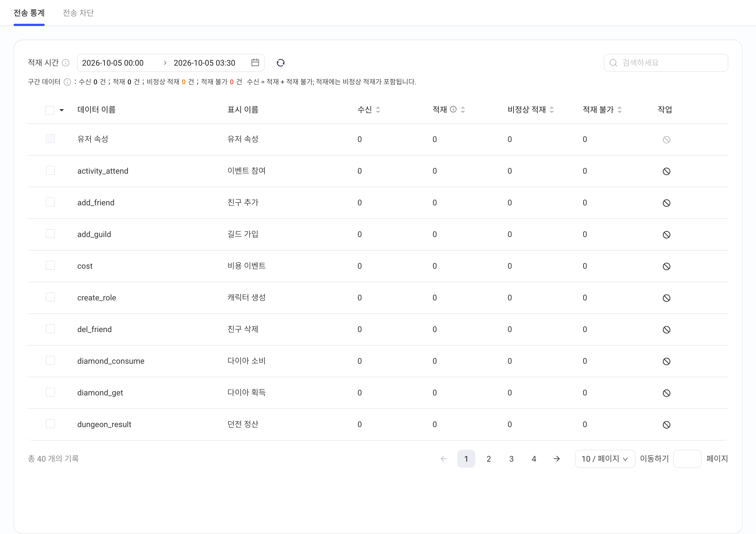Open the selection dropdown arrow beside the header checkbox
This screenshot has height=534, width=756.
(62, 110)
